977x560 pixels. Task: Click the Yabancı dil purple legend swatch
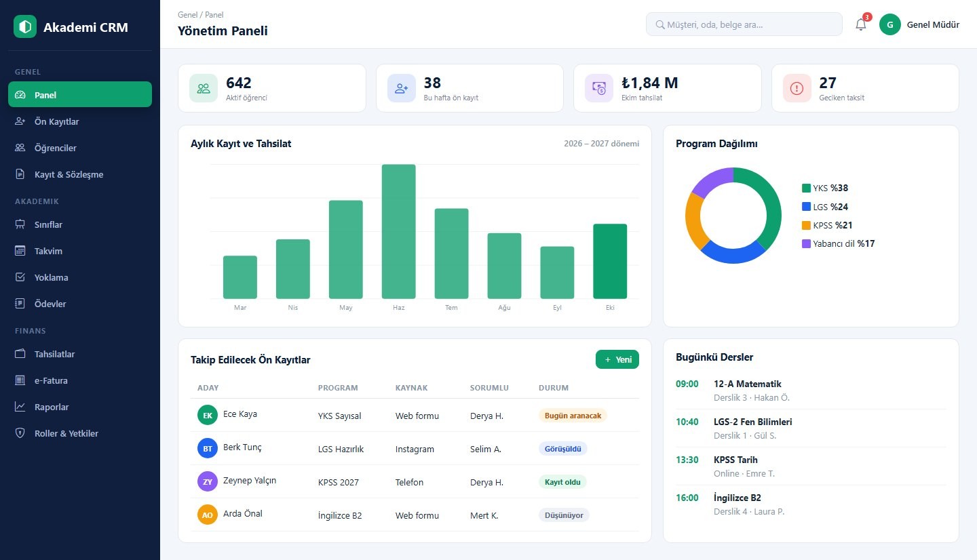click(x=806, y=243)
